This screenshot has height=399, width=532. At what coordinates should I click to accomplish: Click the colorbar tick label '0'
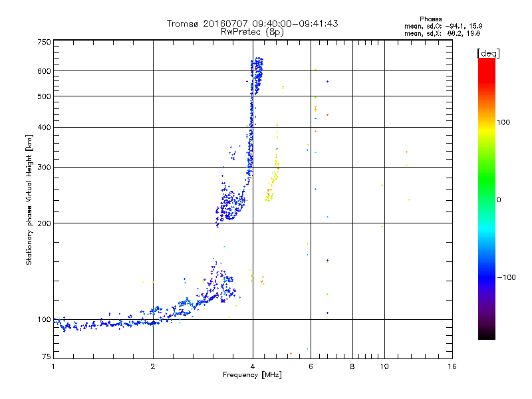pyautogui.click(x=499, y=200)
